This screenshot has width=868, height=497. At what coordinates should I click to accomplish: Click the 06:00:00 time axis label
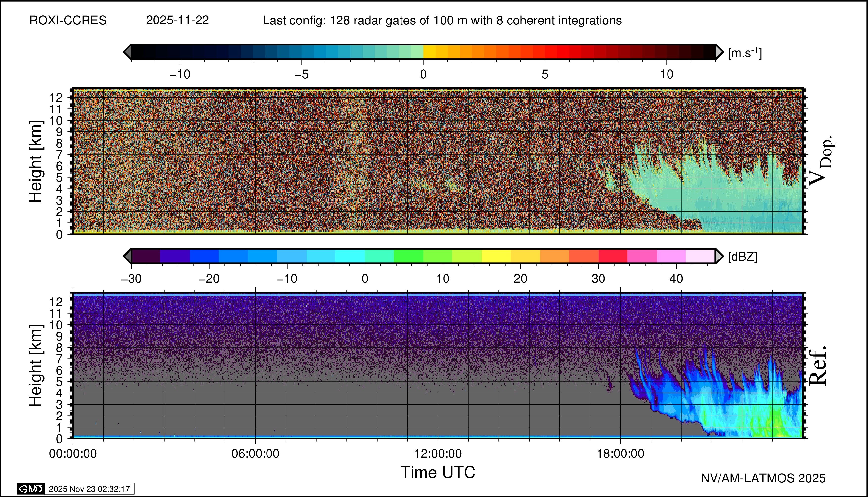coord(255,454)
